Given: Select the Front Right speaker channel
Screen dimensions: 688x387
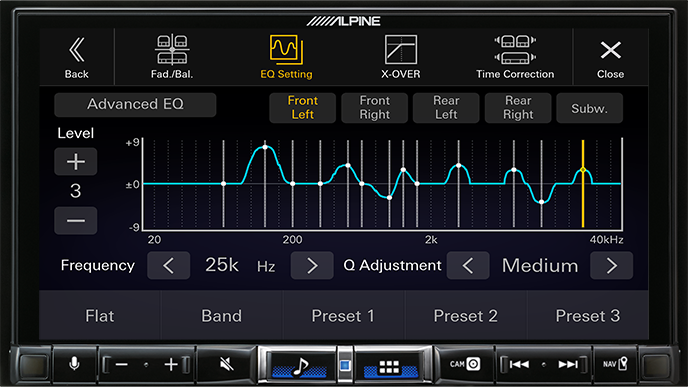Looking at the screenshot, I should [x=374, y=108].
